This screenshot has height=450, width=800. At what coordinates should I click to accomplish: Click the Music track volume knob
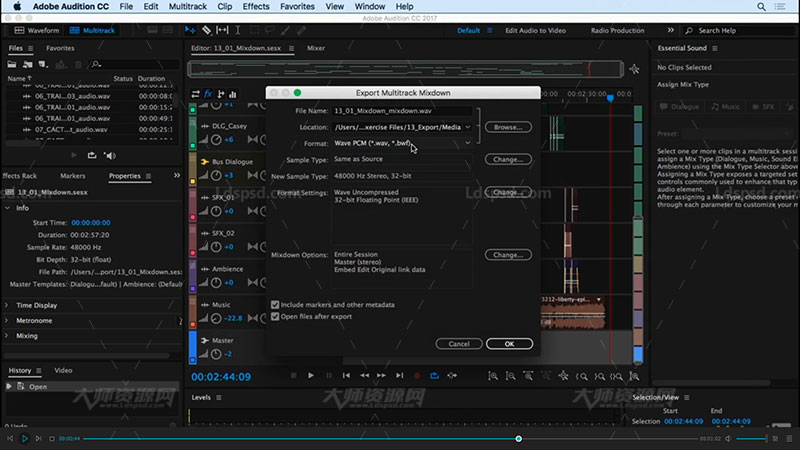click(x=216, y=318)
